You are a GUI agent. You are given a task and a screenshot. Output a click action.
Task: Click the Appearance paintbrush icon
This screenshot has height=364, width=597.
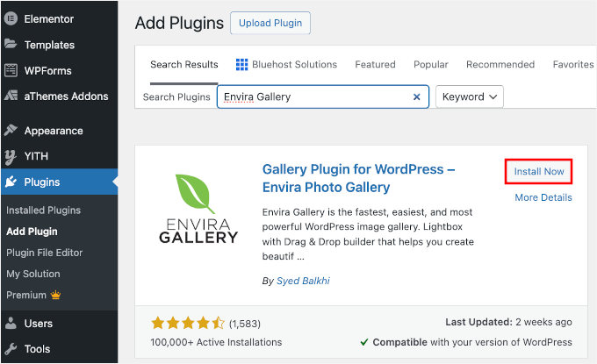pyautogui.click(x=11, y=131)
